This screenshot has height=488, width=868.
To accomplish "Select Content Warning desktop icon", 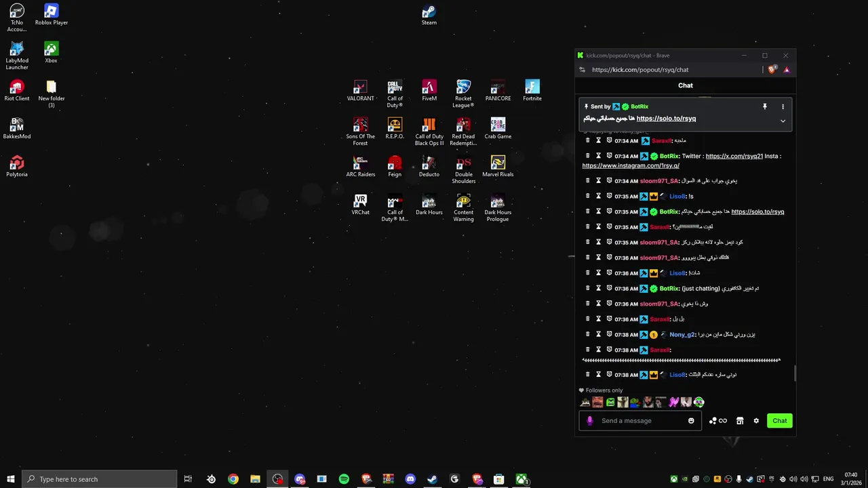I will pos(463,208).
